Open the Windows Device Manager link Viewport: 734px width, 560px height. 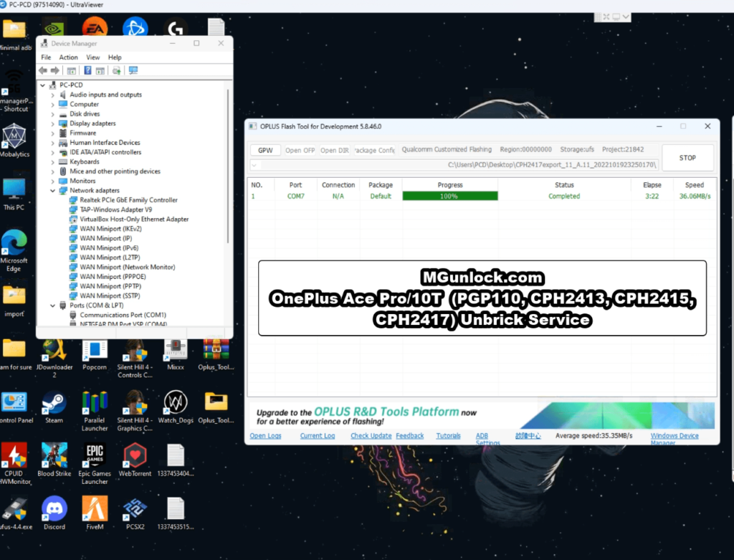[x=674, y=439]
